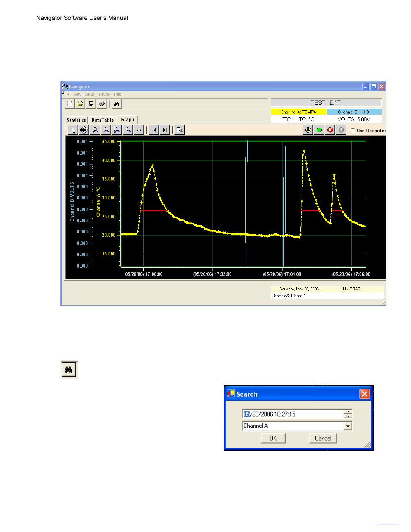This screenshot has width=411, height=532.
Task: Click the VOLTS: 5.00V field
Action: (x=354, y=119)
